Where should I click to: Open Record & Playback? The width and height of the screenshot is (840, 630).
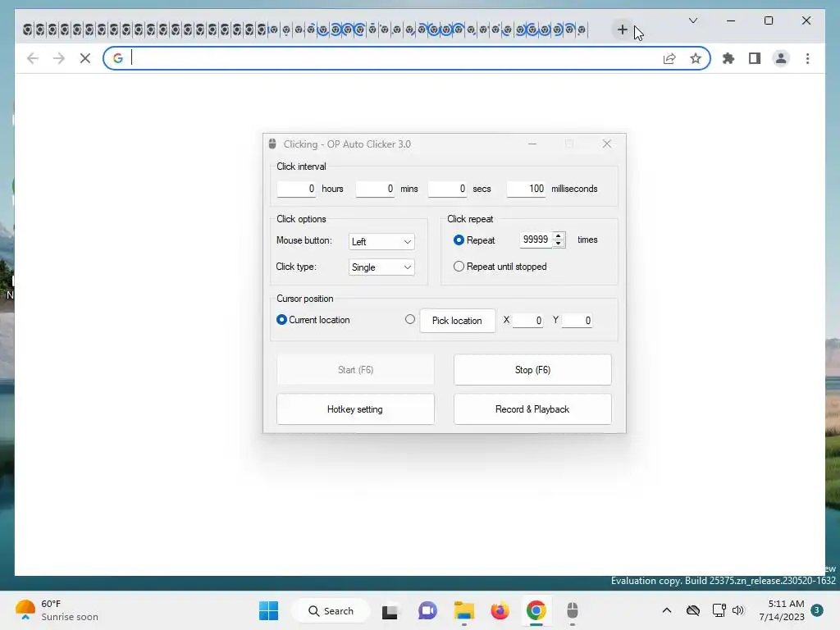click(x=532, y=409)
